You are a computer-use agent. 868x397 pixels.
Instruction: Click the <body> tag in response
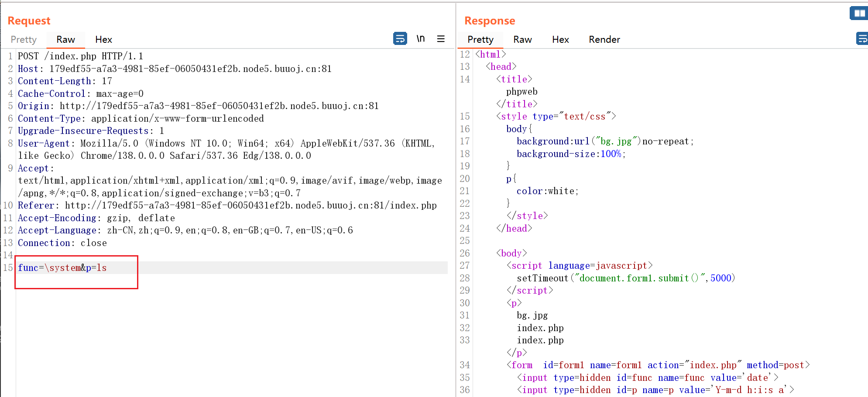(511, 253)
